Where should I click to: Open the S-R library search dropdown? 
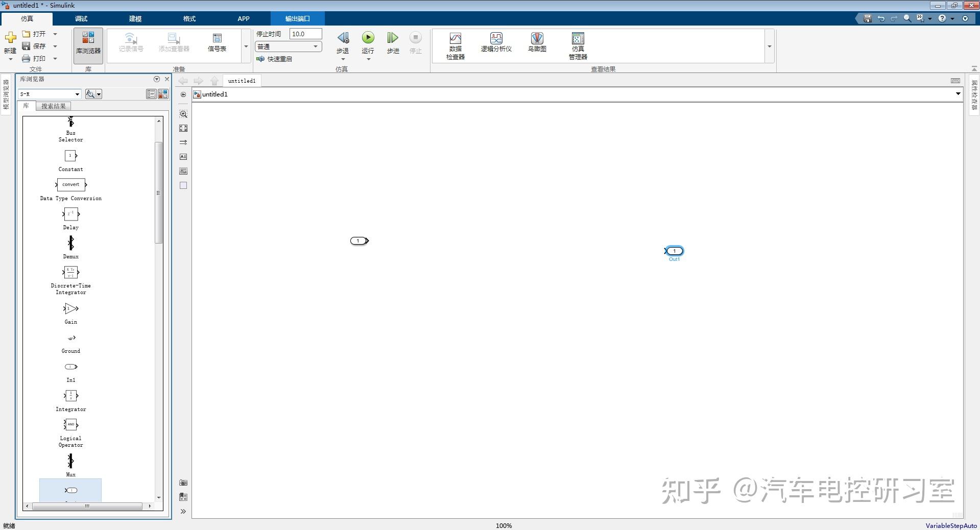coord(77,94)
